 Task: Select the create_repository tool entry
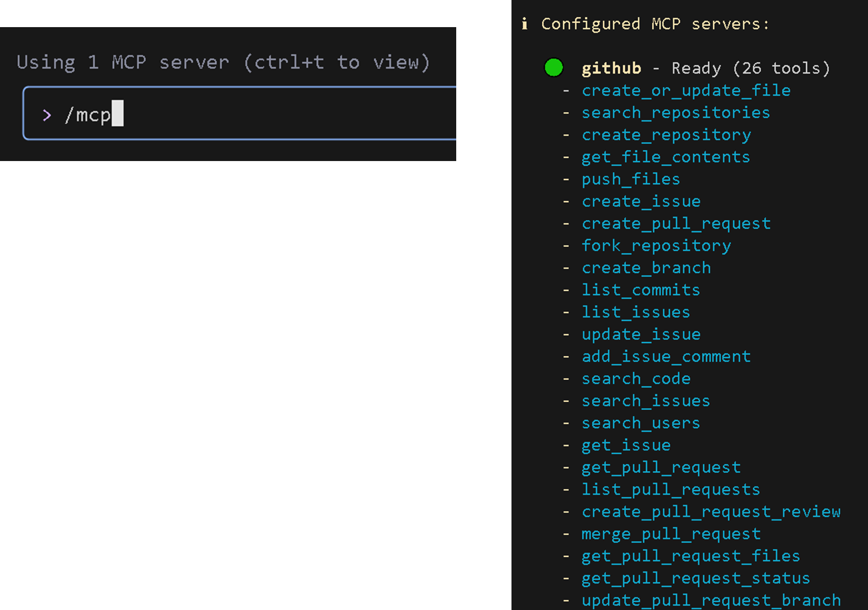tap(666, 135)
